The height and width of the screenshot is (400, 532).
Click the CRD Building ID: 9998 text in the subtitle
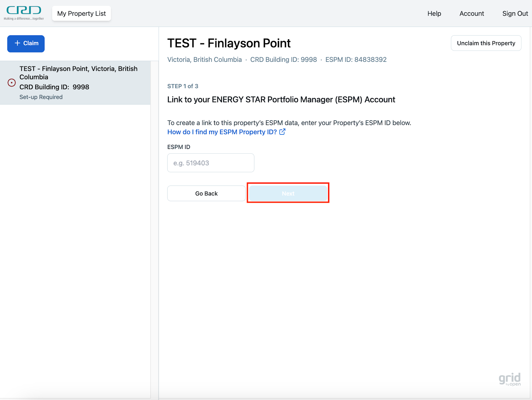(x=283, y=60)
